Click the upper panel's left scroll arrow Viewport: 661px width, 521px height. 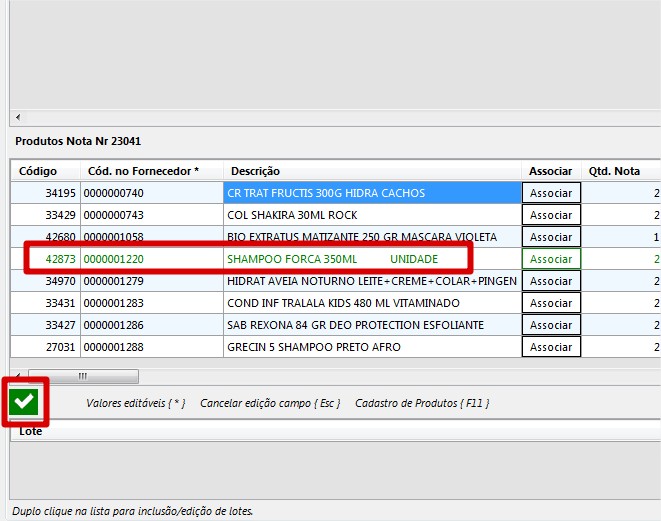tap(18, 117)
